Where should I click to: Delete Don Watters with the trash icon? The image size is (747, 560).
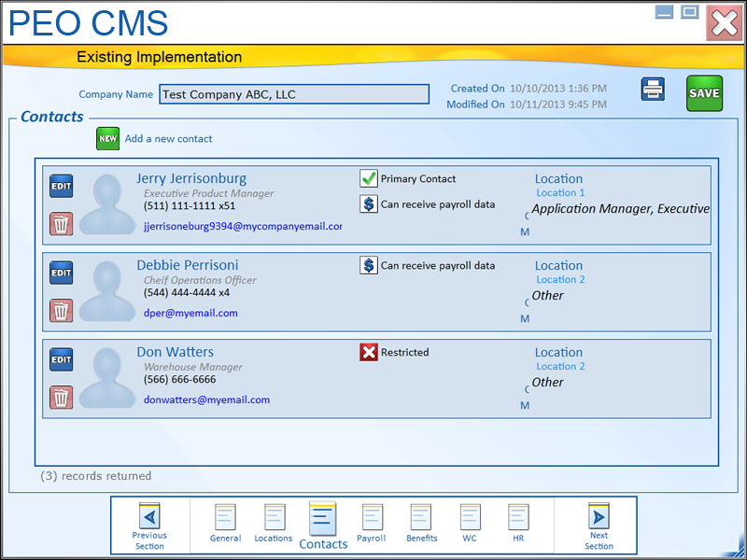[62, 398]
